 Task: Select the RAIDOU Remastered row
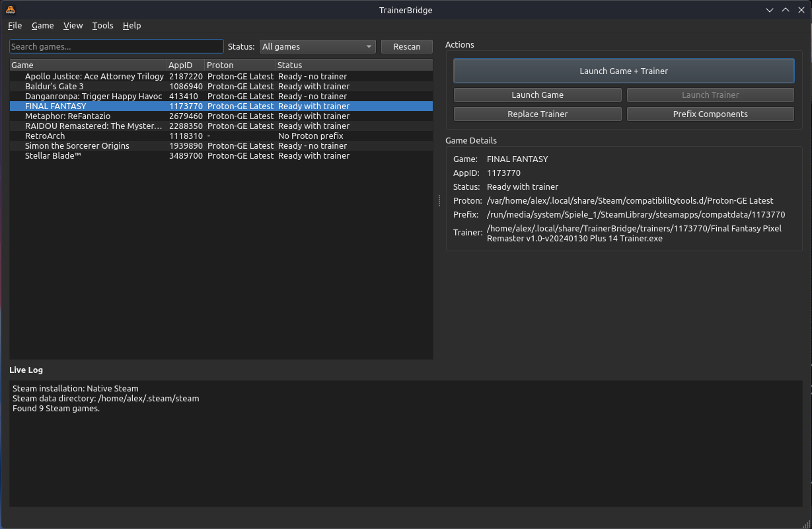pos(221,126)
